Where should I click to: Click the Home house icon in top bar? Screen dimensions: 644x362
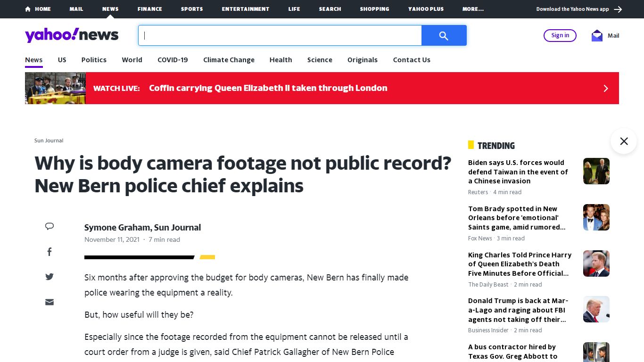(x=28, y=9)
